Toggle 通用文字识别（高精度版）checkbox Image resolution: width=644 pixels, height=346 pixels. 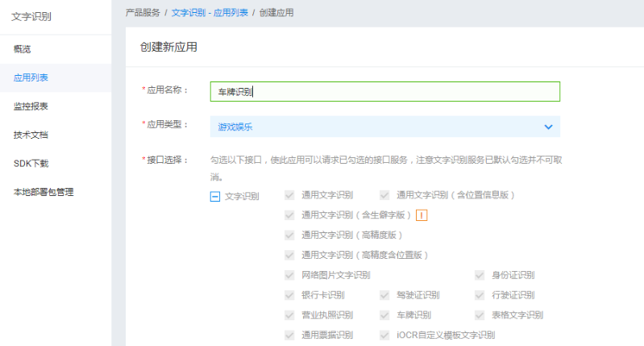[x=289, y=235]
